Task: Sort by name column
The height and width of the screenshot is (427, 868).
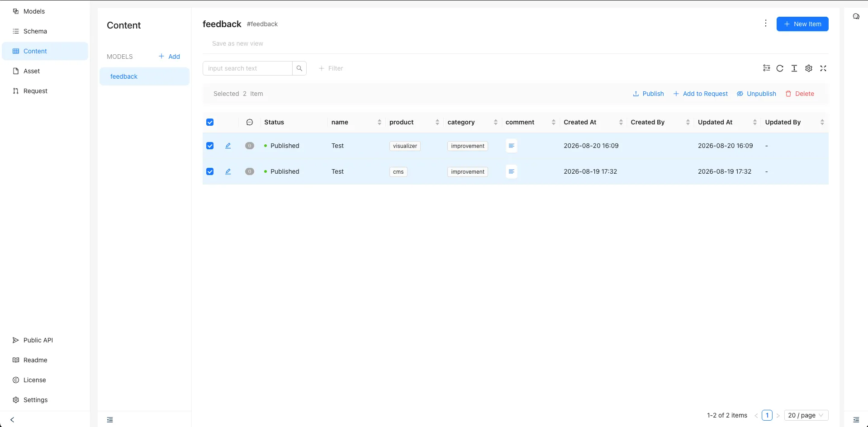Action: click(379, 122)
